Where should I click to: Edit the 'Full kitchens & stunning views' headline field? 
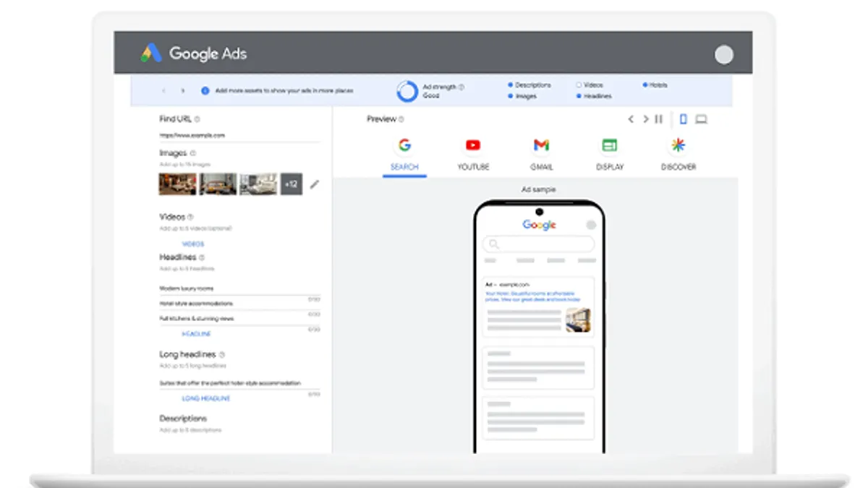240,319
